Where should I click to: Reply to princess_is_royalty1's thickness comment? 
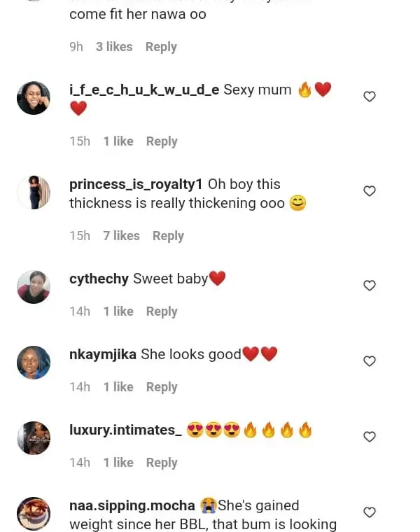[x=168, y=236]
